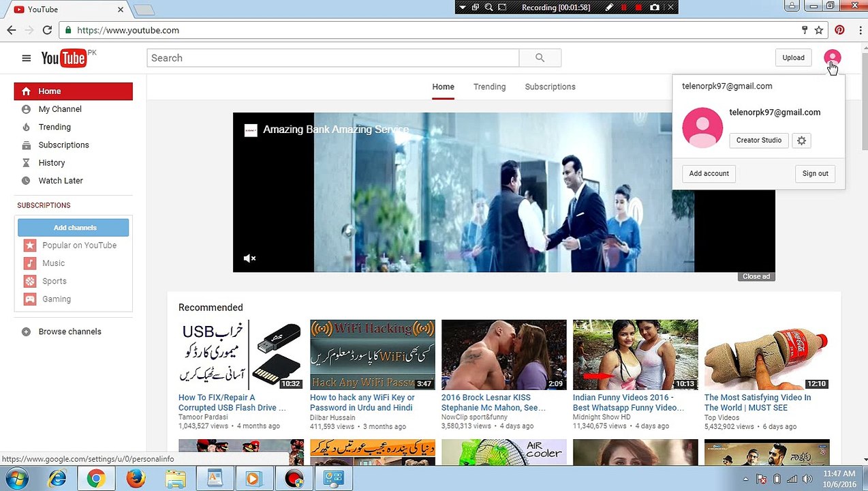
Task: Click the Add account button
Action: (709, 173)
